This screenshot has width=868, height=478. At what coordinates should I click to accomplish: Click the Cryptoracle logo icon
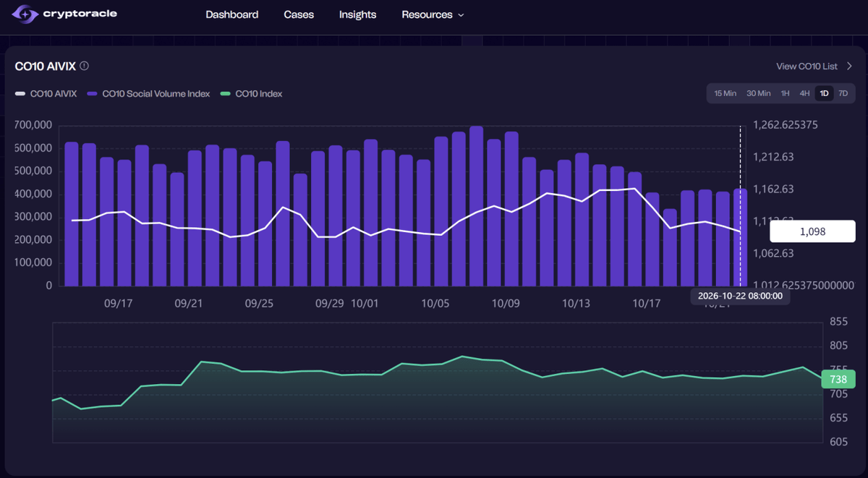tap(25, 14)
